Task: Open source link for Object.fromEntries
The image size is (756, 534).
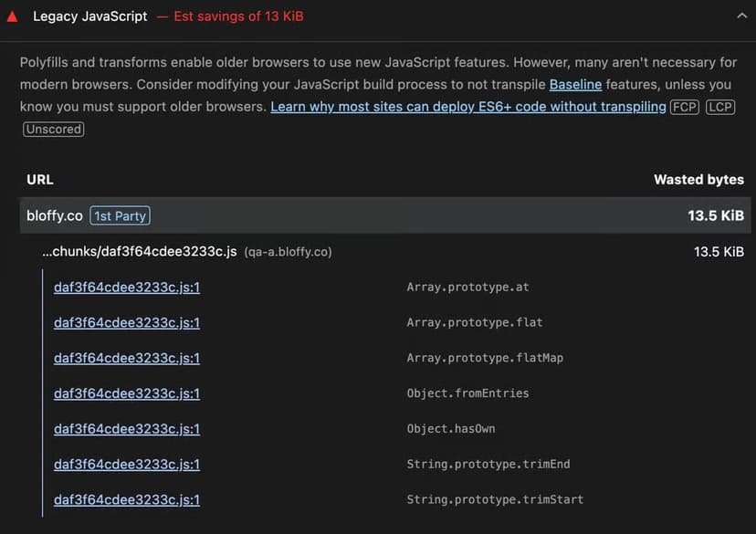Action: (x=127, y=393)
